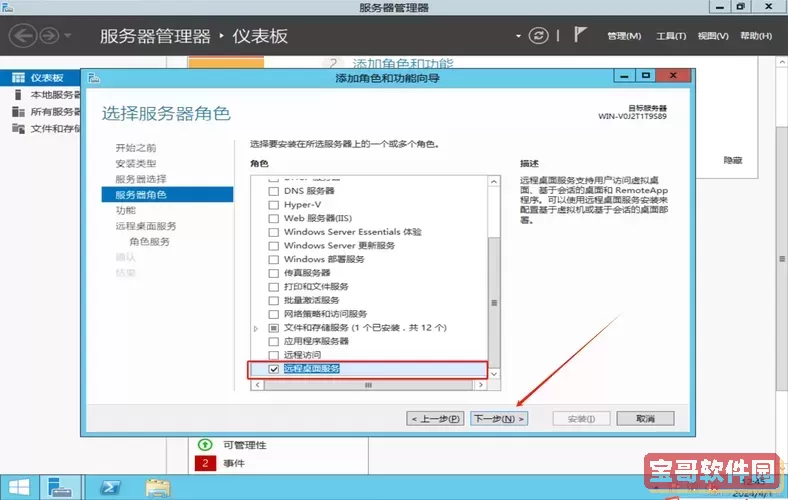Open the notifications flag icon
This screenshot has width=788, height=500.
pos(580,35)
